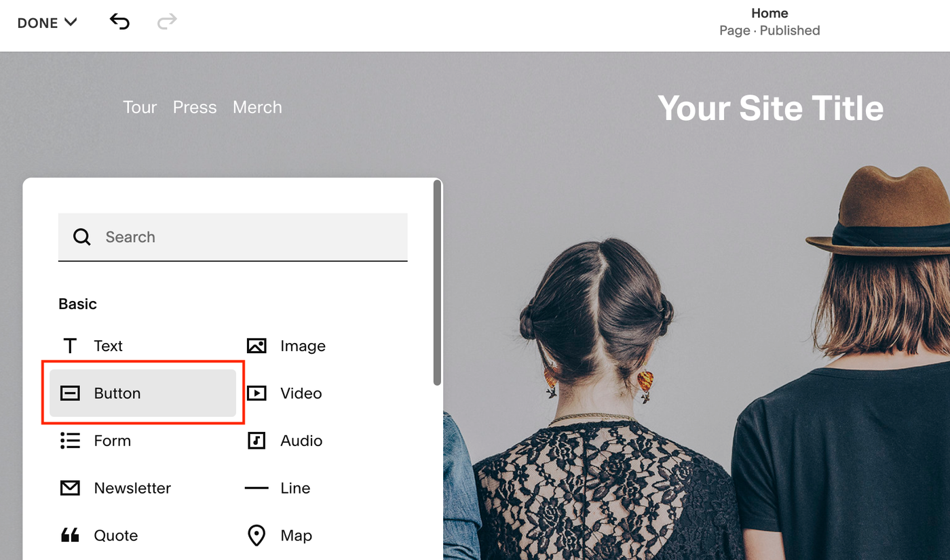
Task: Click the block menu scrollbar thumb
Action: coord(438,283)
